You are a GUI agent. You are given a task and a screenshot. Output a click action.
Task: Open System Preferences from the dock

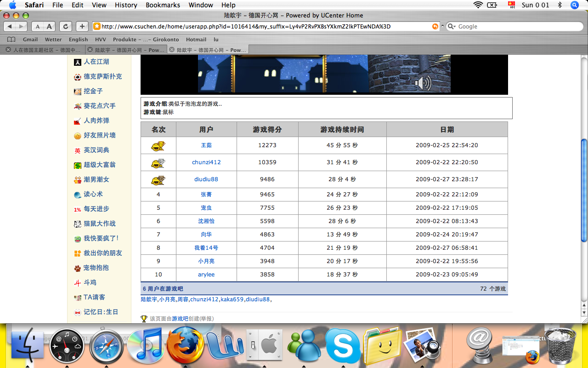point(264,345)
